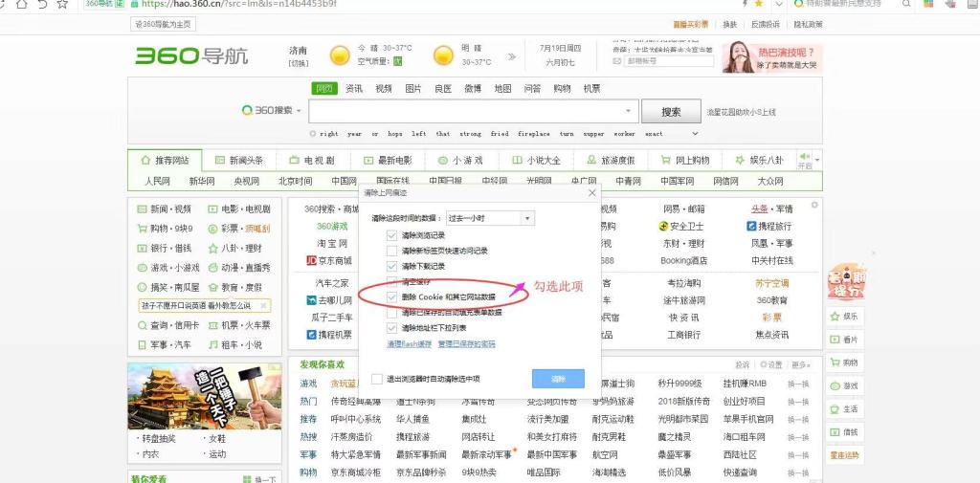
Task: Switch to the 新闻头条 tab
Action: pos(239,161)
